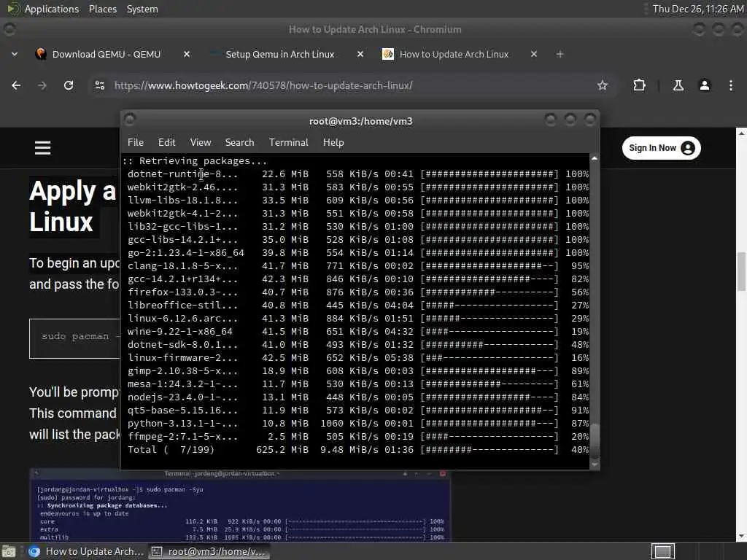
Task: Click the python-3.13.1-1 download line
Action: tap(357, 424)
